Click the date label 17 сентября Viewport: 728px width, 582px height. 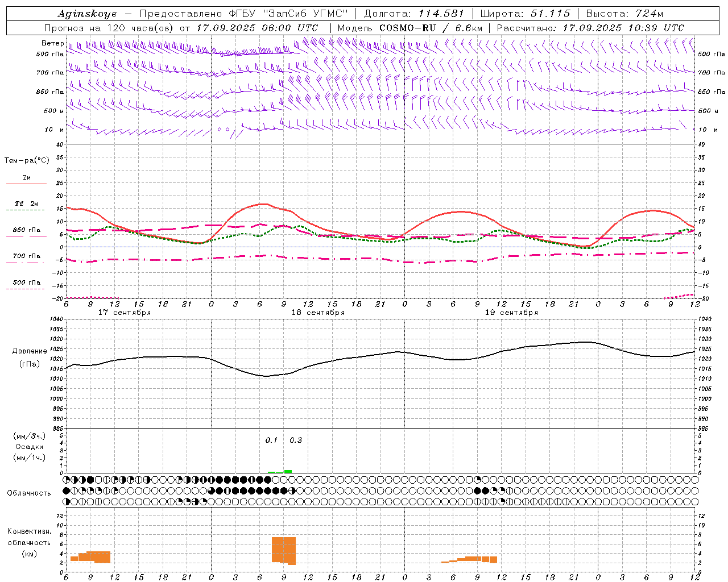tap(125, 313)
